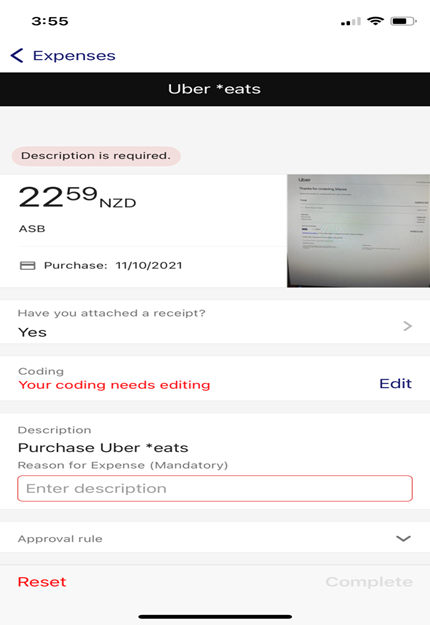The height and width of the screenshot is (625, 430).
Task: Focus the Enter description field
Action: click(215, 488)
